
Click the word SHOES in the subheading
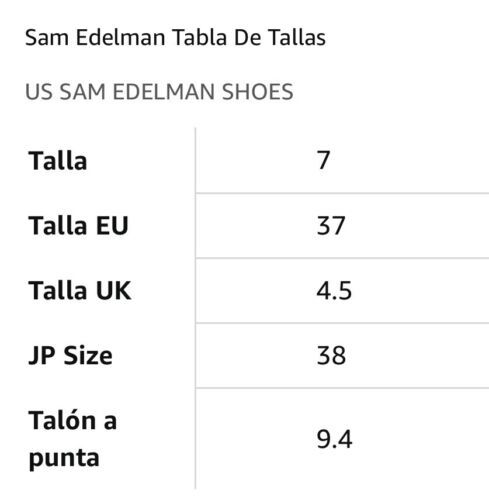coord(257,92)
